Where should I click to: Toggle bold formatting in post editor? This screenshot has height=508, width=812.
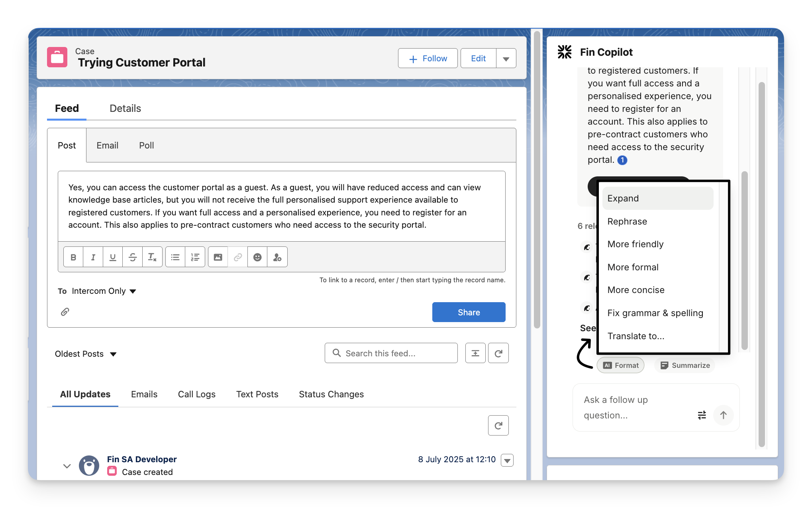tap(73, 257)
